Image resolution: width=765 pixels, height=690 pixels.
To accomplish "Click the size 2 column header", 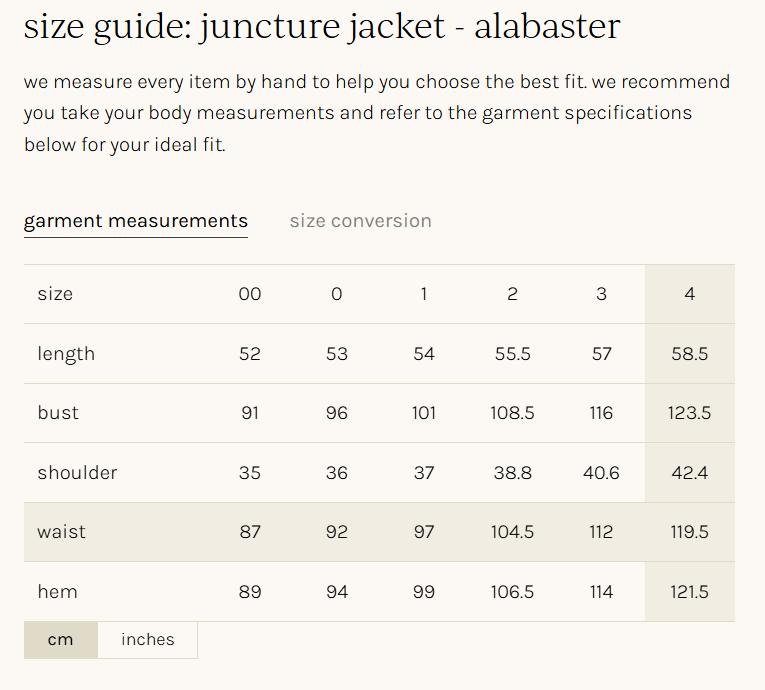I will (x=512, y=294).
